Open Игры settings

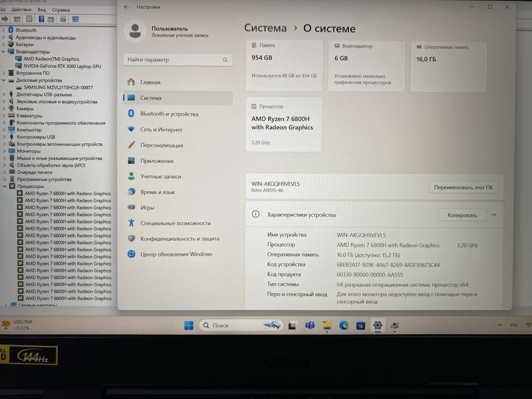178,207
